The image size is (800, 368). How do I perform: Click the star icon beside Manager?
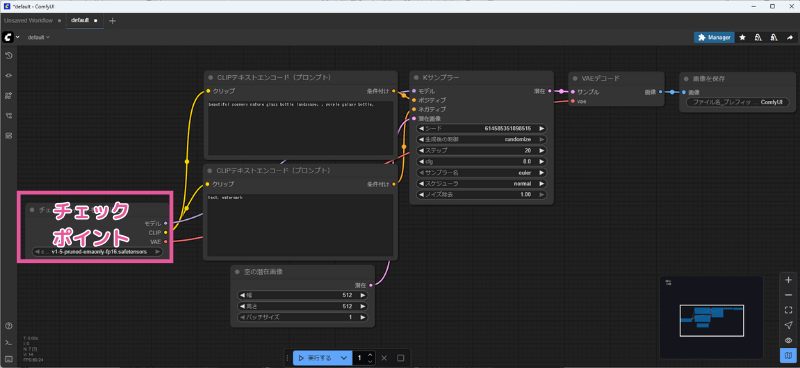click(x=742, y=37)
